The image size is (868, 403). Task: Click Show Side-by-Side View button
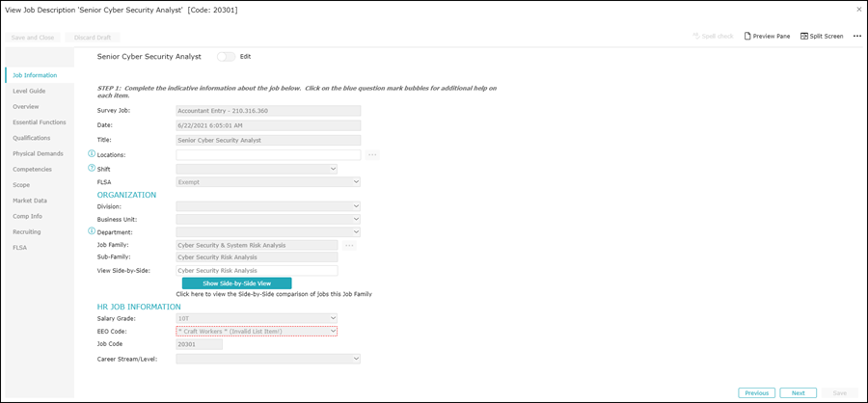tap(236, 283)
